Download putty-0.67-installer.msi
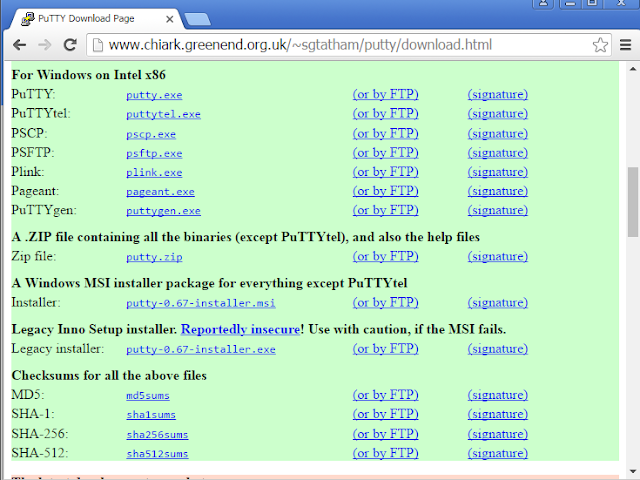The width and height of the screenshot is (640, 480). click(x=201, y=303)
